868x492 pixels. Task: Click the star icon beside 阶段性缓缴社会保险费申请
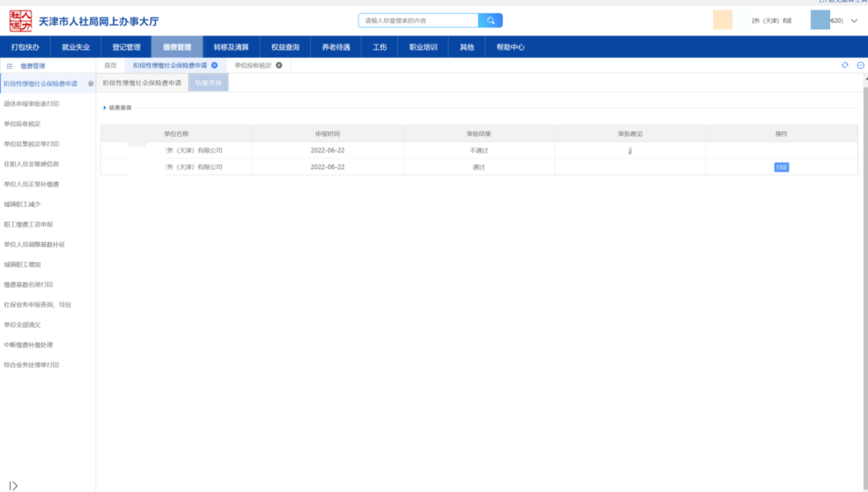click(91, 84)
